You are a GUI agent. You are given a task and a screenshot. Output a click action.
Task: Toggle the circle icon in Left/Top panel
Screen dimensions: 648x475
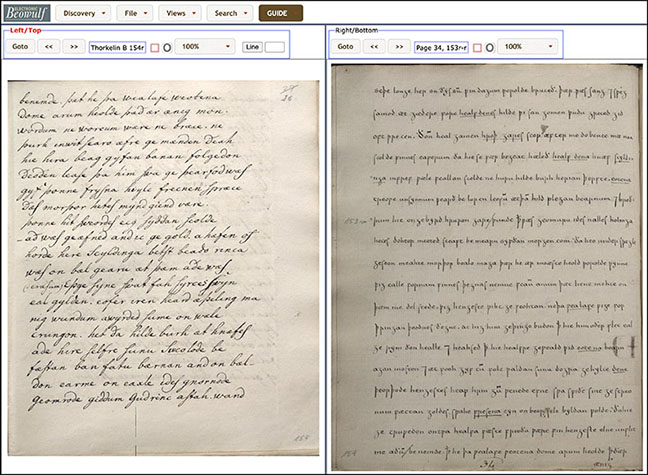click(x=167, y=48)
